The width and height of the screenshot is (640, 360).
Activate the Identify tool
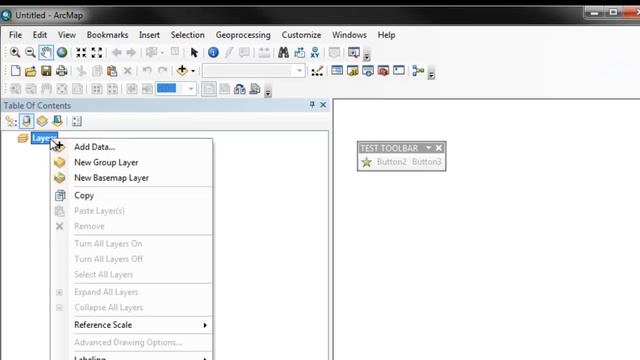point(213,52)
